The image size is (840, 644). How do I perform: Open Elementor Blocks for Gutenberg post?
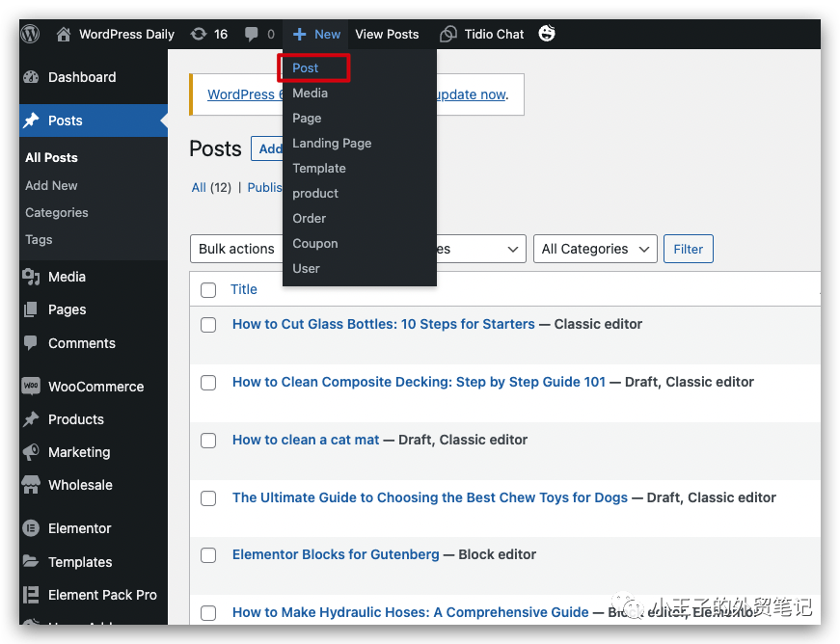(336, 554)
